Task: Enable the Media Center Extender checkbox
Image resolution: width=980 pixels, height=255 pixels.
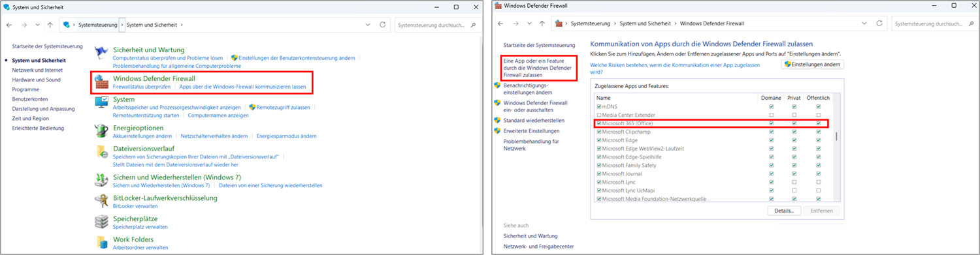Action: [598, 115]
